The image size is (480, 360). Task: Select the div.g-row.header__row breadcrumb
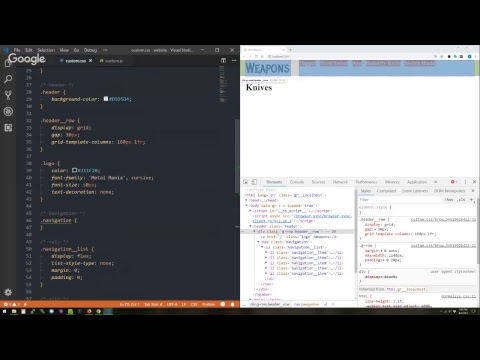[x=270, y=304]
